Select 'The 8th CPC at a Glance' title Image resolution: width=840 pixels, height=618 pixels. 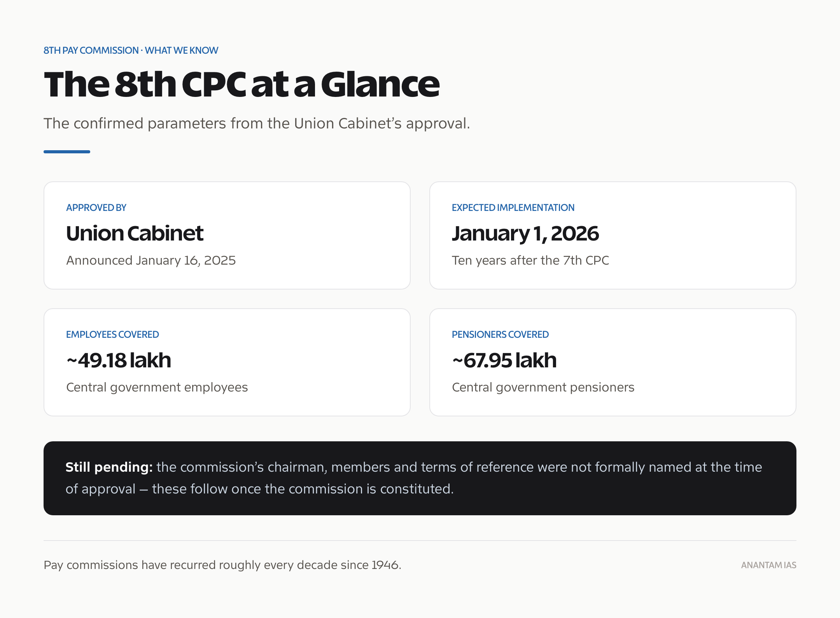click(x=241, y=84)
